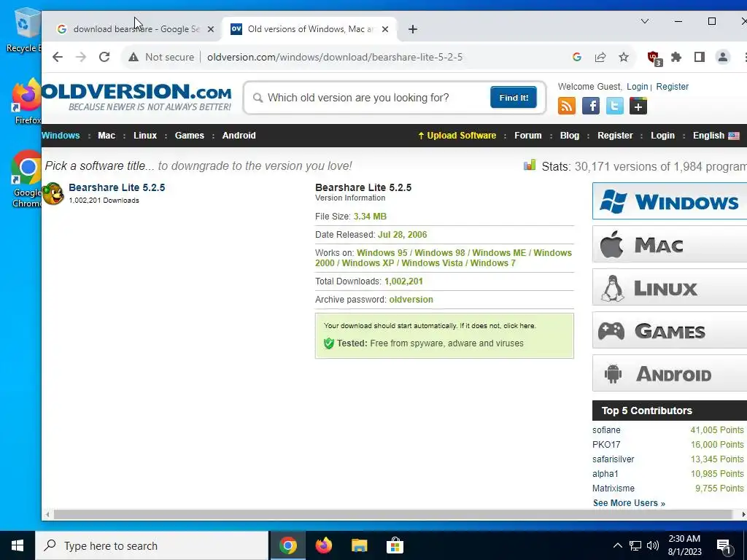Open the Google icon in address bar

577,57
